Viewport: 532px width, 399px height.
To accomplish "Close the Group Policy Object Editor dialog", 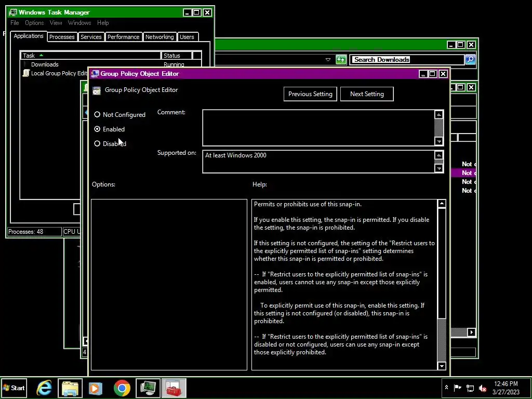I will tap(443, 74).
